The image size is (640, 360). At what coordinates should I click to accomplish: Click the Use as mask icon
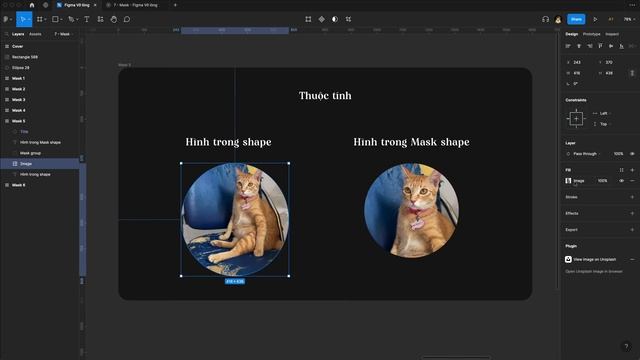click(335, 19)
